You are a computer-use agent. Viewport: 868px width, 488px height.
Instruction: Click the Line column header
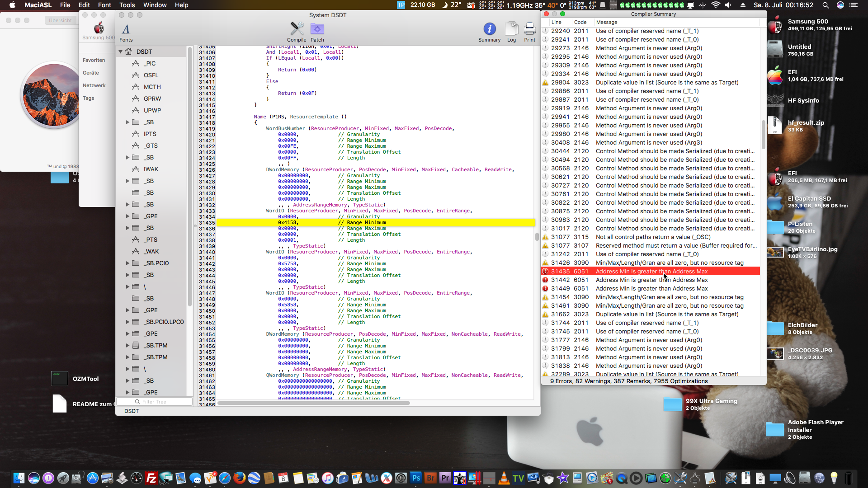(x=556, y=22)
